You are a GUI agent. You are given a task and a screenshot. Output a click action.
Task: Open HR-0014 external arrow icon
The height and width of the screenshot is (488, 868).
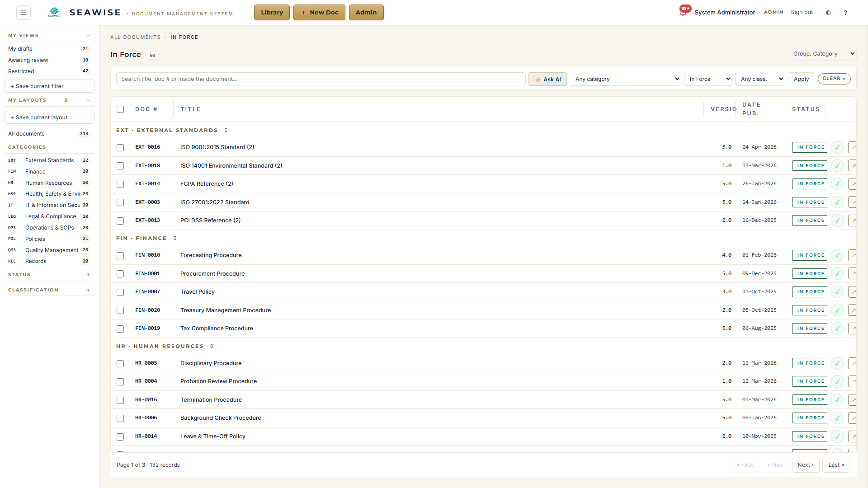(x=853, y=436)
